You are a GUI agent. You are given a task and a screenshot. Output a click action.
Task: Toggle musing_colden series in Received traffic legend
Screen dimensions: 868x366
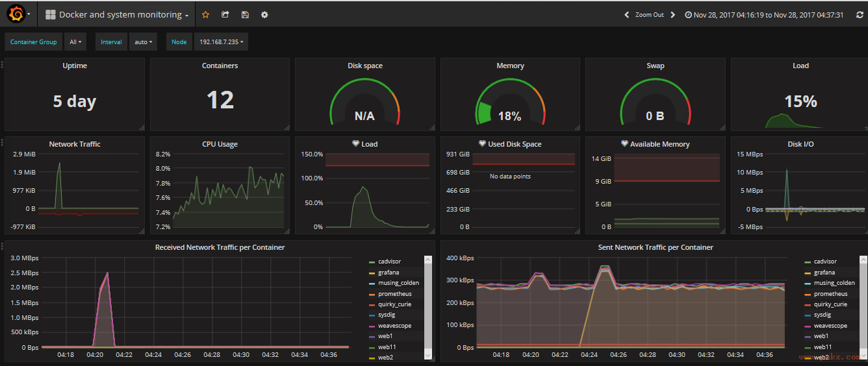tap(398, 283)
